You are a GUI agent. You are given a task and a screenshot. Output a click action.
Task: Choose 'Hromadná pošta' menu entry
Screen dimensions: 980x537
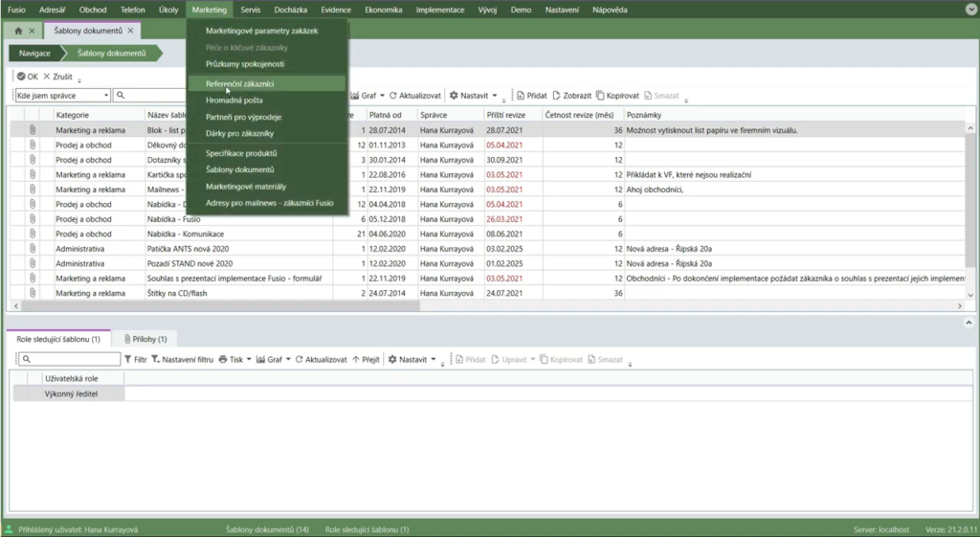pyautogui.click(x=234, y=101)
